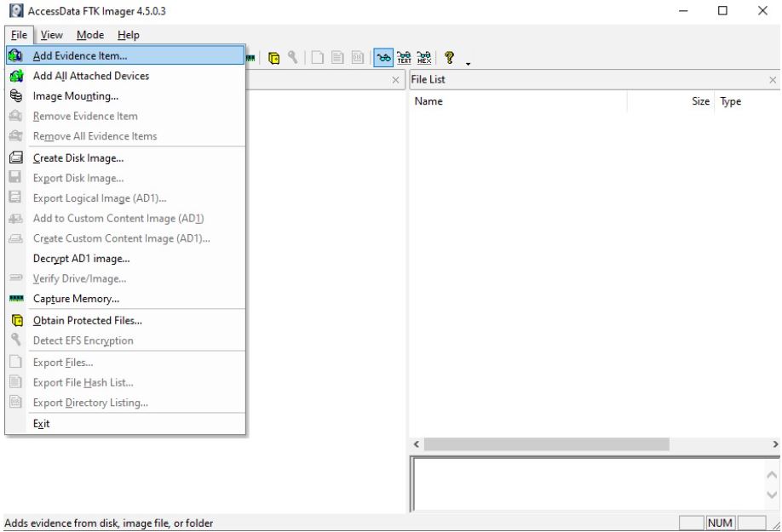The image size is (782, 532).
Task: Click the File List horizontal scrollbar thumb
Action: click(546, 443)
